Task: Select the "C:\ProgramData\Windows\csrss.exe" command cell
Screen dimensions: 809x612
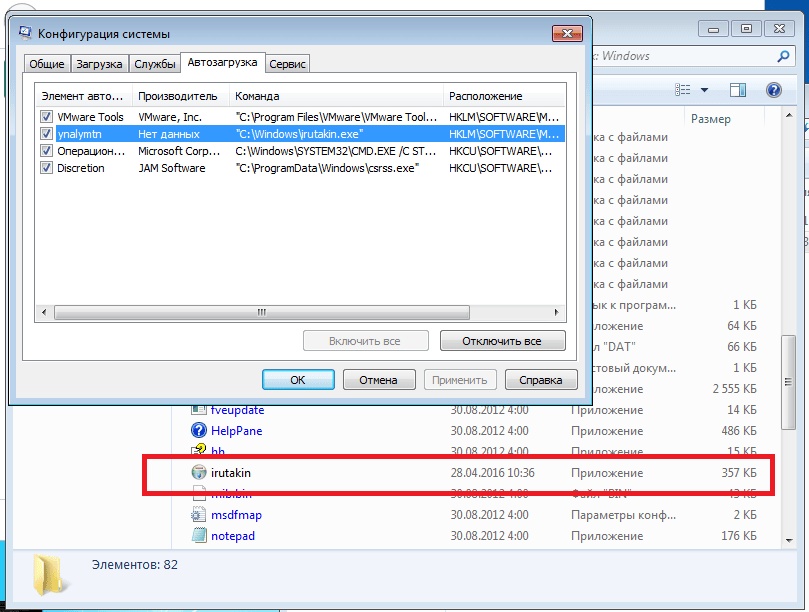Action: [327, 168]
